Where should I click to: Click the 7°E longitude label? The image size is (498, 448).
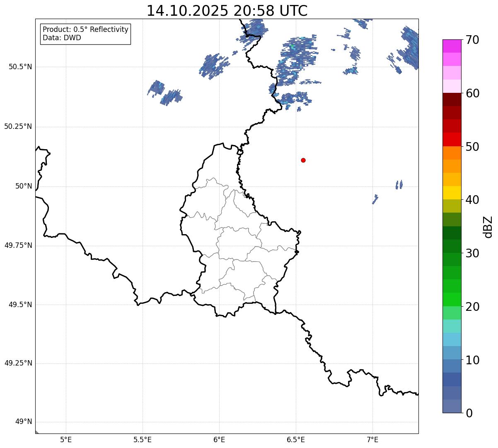(372, 440)
